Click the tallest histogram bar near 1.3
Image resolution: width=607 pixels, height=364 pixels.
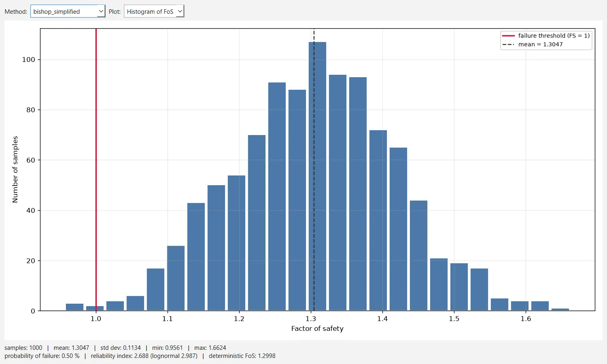pyautogui.click(x=317, y=176)
